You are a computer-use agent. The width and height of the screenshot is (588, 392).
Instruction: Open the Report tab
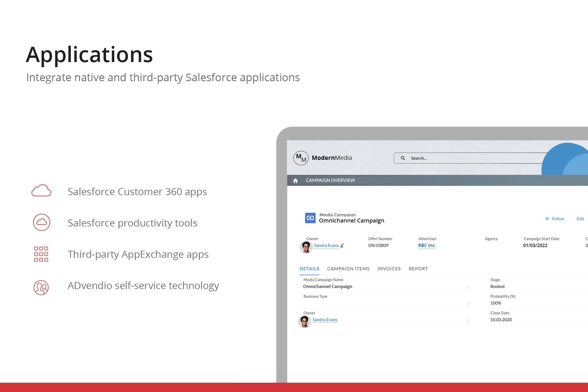pos(418,269)
